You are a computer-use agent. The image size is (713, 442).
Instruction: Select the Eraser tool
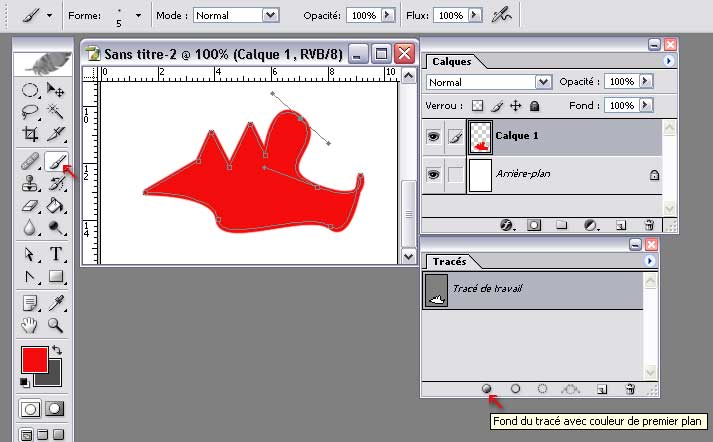point(30,206)
